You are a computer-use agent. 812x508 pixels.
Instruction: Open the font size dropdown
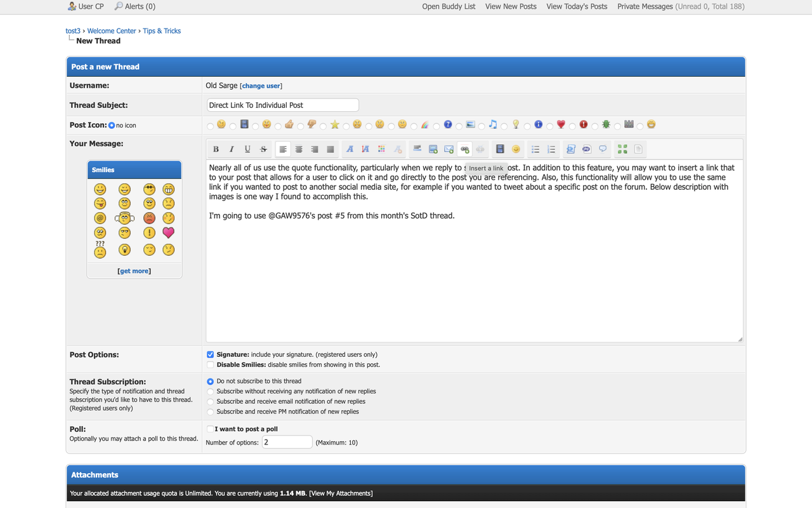(x=365, y=149)
